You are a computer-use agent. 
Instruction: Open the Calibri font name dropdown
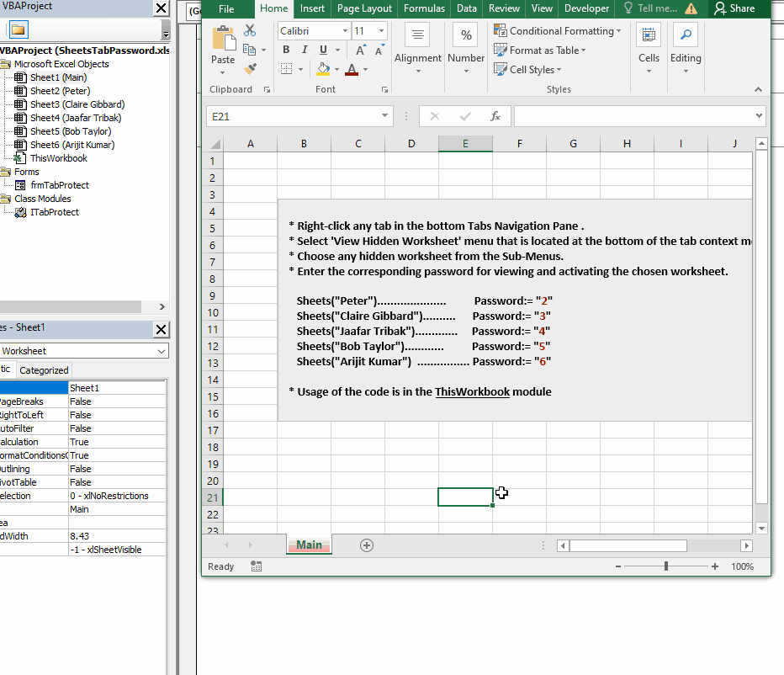345,31
